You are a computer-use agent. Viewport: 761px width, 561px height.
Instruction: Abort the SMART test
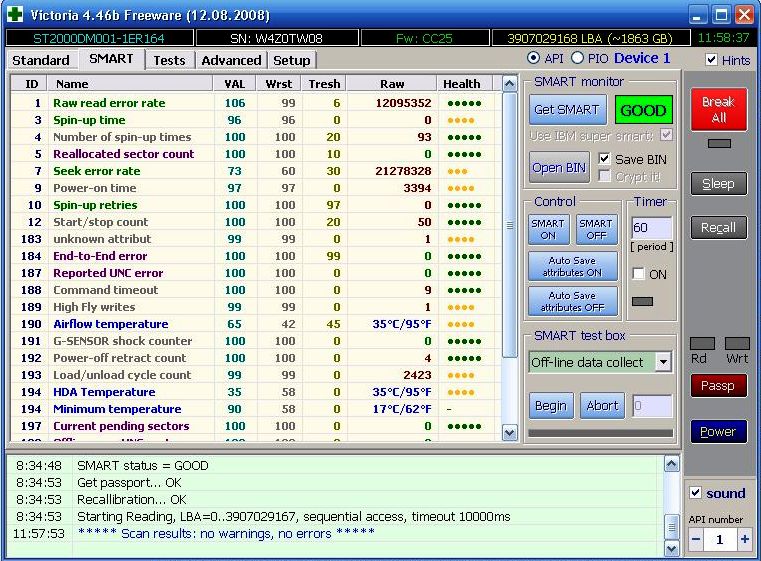tap(602, 406)
